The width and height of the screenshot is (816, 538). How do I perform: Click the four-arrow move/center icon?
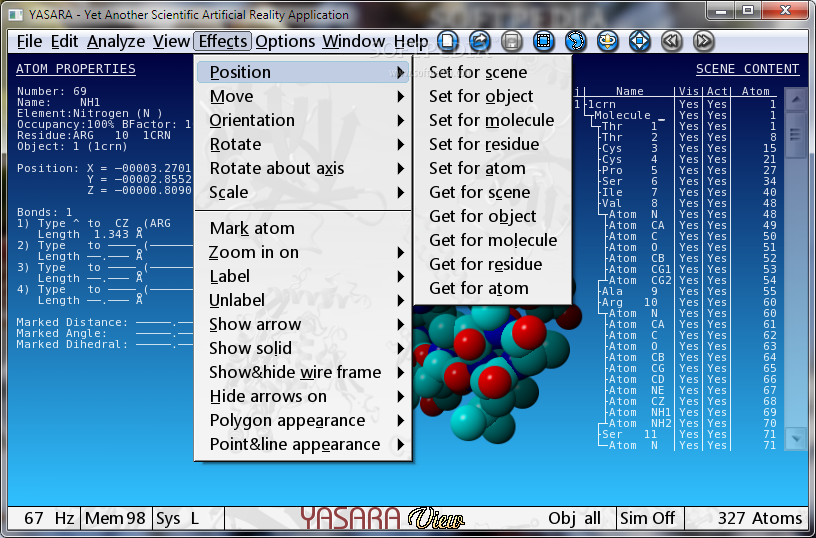coord(640,41)
